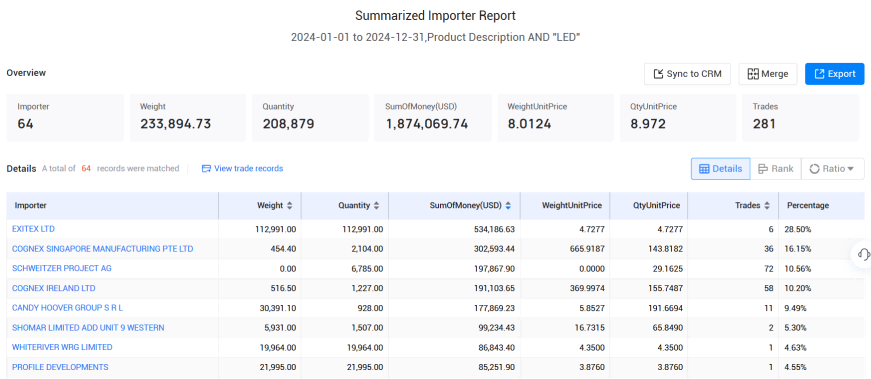This screenshot has height=379, width=871.
Task: Open COGNEX SINGAPORE MANUFACTURING PTE LTD link
Action: (103, 249)
